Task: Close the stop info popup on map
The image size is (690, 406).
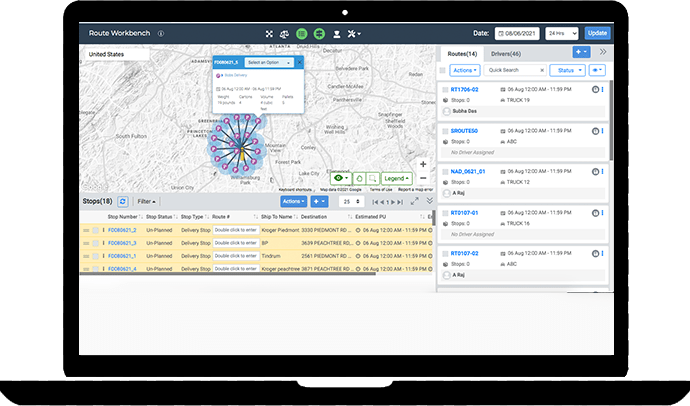Action: pyautogui.click(x=299, y=62)
